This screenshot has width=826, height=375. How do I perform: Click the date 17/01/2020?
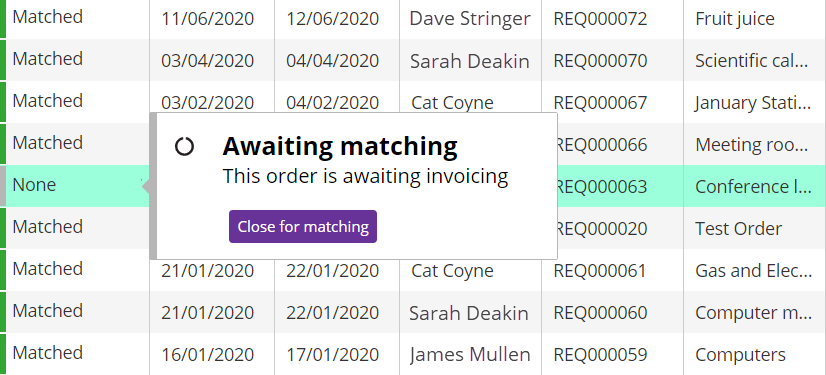pyautogui.click(x=332, y=354)
